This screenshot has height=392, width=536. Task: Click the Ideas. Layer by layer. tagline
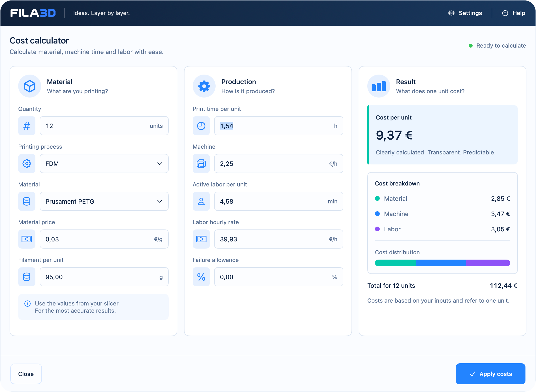(x=101, y=13)
